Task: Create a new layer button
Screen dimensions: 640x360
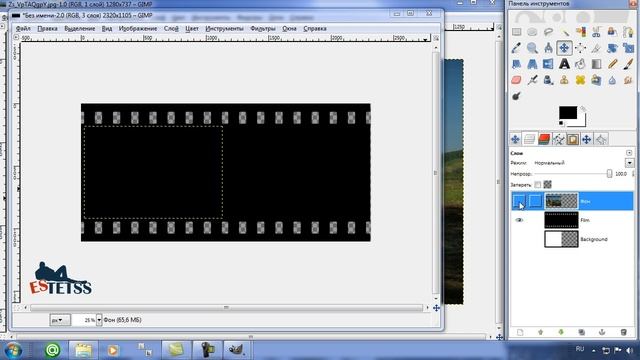Action: click(520, 332)
